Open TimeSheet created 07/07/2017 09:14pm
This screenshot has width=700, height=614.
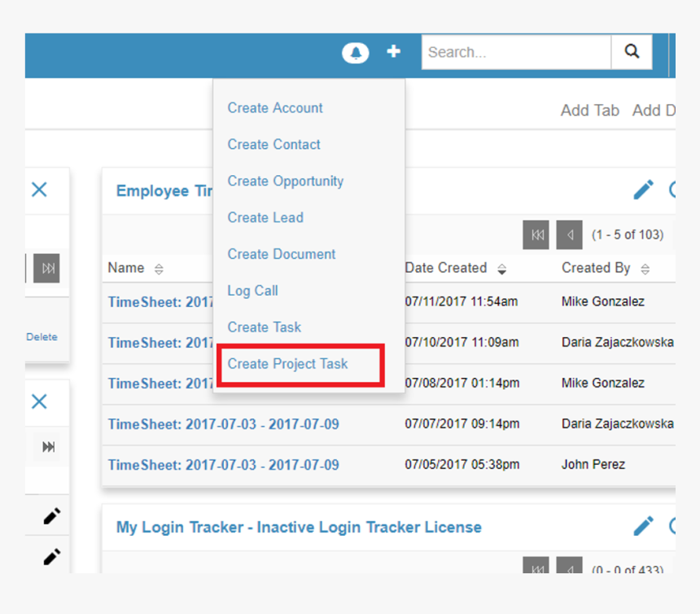tap(224, 424)
